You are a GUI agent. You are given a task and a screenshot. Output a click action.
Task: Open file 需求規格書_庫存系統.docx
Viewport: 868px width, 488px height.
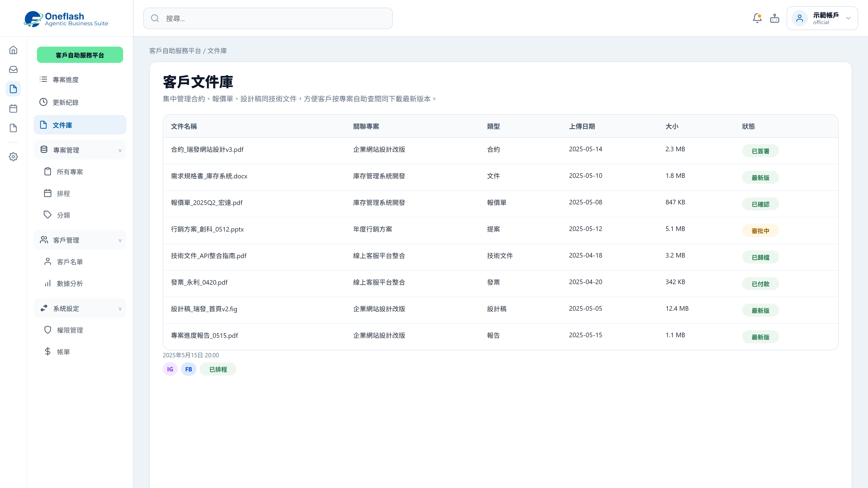coord(209,176)
